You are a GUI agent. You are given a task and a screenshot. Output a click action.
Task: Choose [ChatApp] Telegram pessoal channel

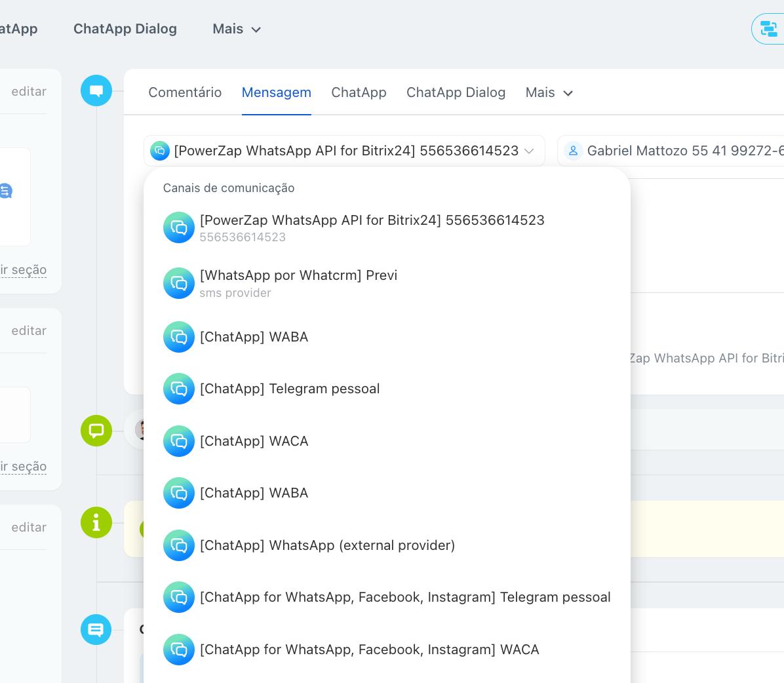[290, 389]
